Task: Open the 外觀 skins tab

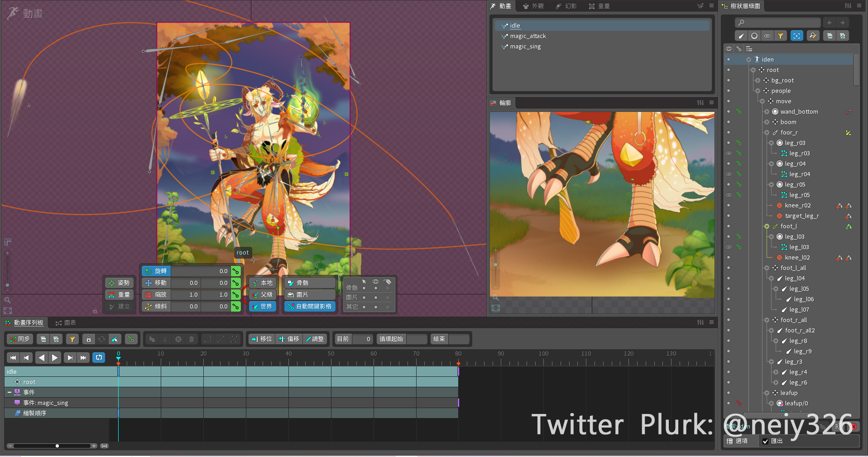Action: click(x=533, y=6)
